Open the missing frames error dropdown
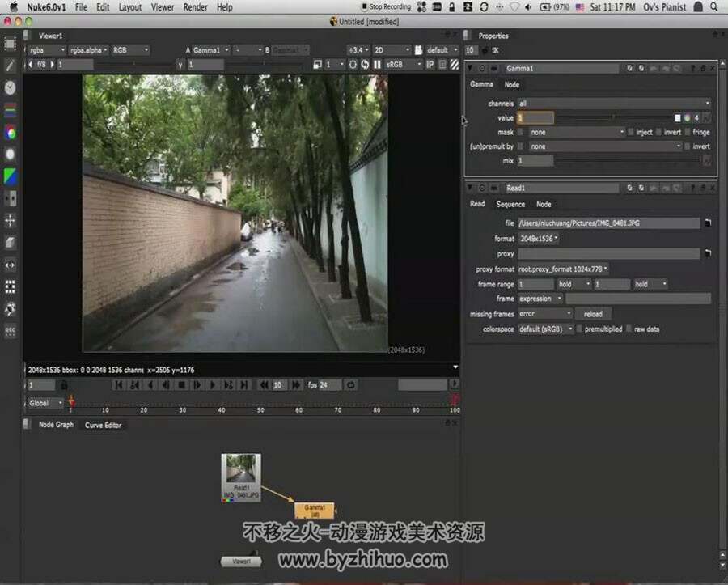The image size is (728, 585). click(544, 314)
